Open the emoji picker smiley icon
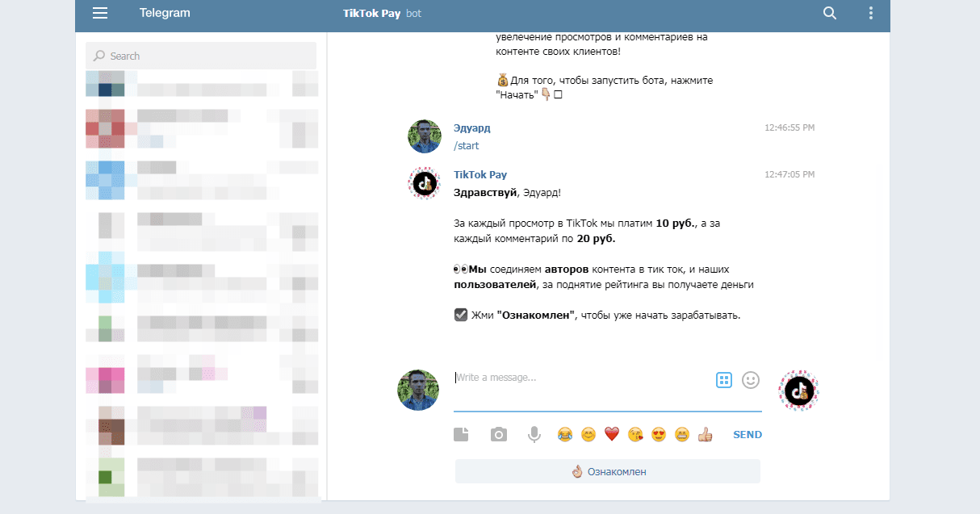Viewport: 980px width, 514px height. click(751, 380)
